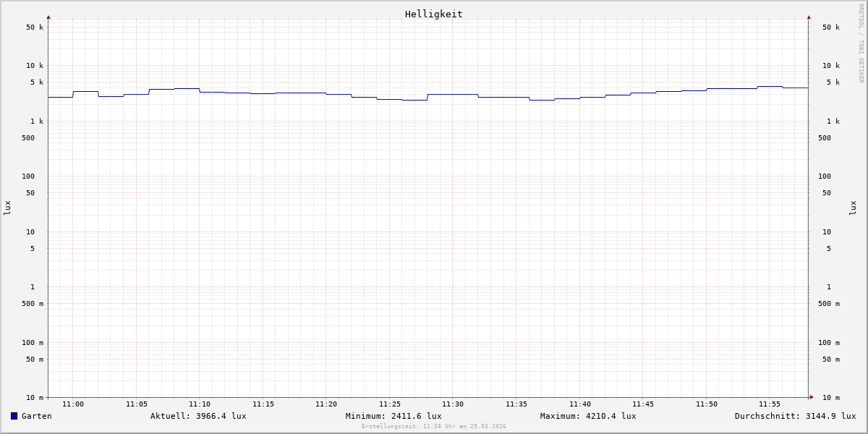The height and width of the screenshot is (434, 868).
Task: Select the 11:30 time axis label
Action: click(x=453, y=404)
